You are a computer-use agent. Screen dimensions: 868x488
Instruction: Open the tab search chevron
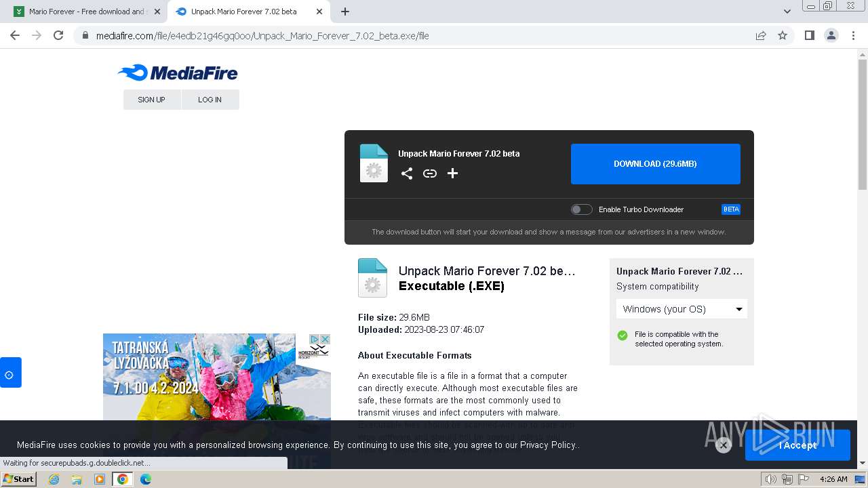click(x=787, y=12)
